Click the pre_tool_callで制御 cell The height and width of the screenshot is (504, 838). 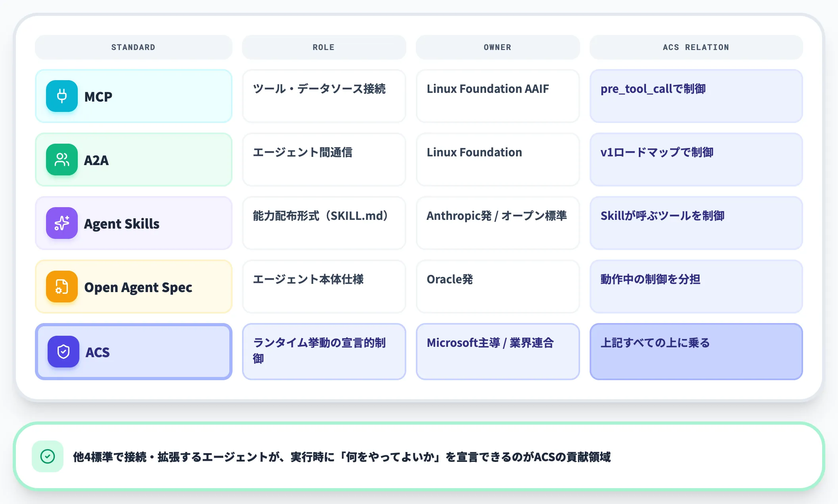tap(696, 96)
